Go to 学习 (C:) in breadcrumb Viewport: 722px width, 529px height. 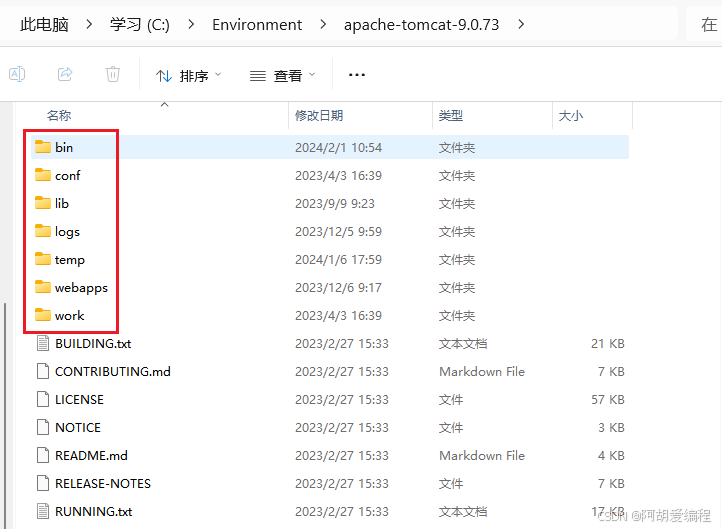click(140, 24)
